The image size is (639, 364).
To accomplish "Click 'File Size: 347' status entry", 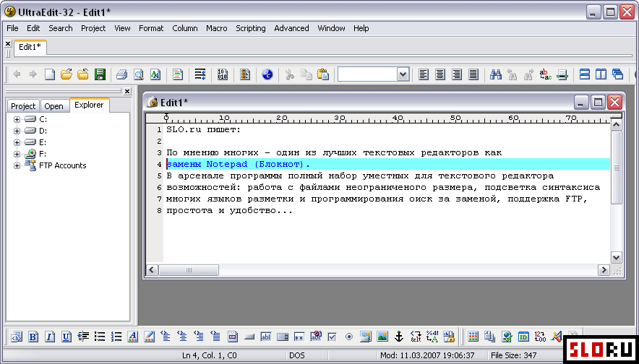I will coord(514,355).
